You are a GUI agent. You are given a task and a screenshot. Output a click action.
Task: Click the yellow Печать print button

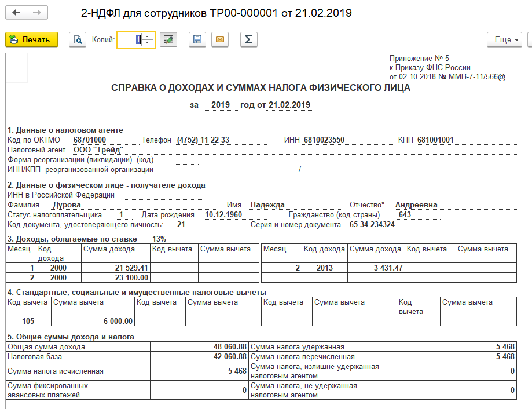[32, 40]
